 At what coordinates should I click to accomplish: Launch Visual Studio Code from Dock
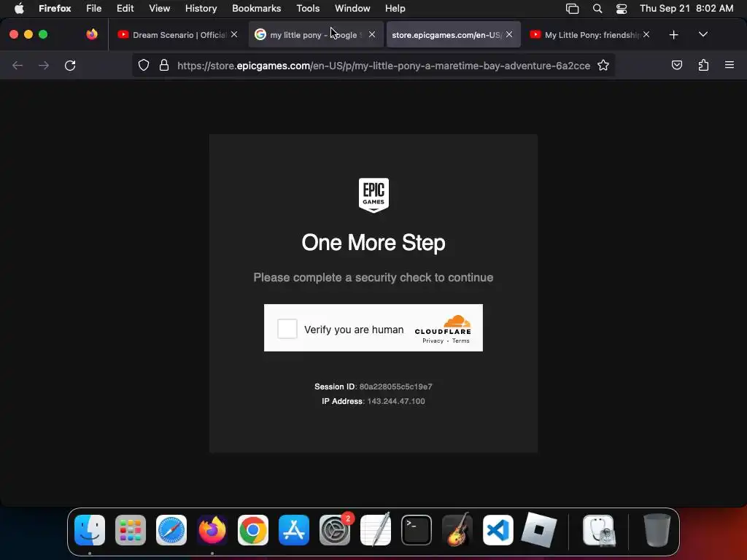pos(498,530)
